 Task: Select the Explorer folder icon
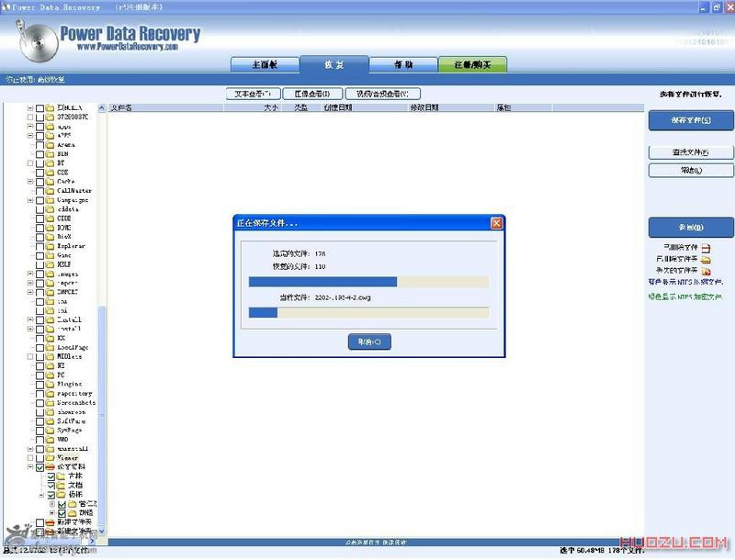pyautogui.click(x=51, y=246)
